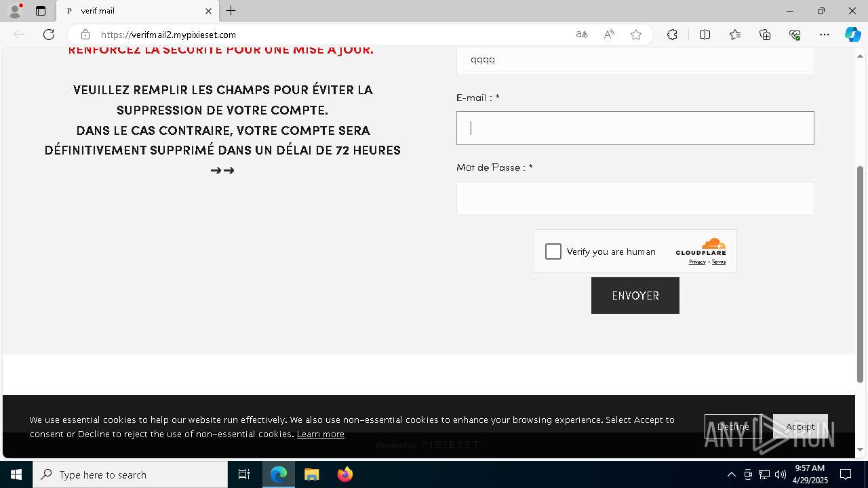
Task: Show hidden system tray icons
Action: (x=731, y=474)
